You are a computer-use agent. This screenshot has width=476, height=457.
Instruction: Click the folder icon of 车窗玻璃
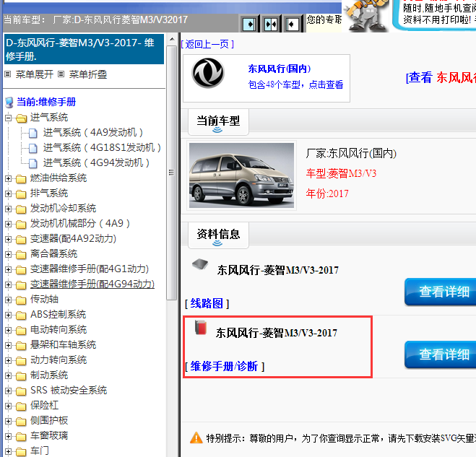[21, 437]
